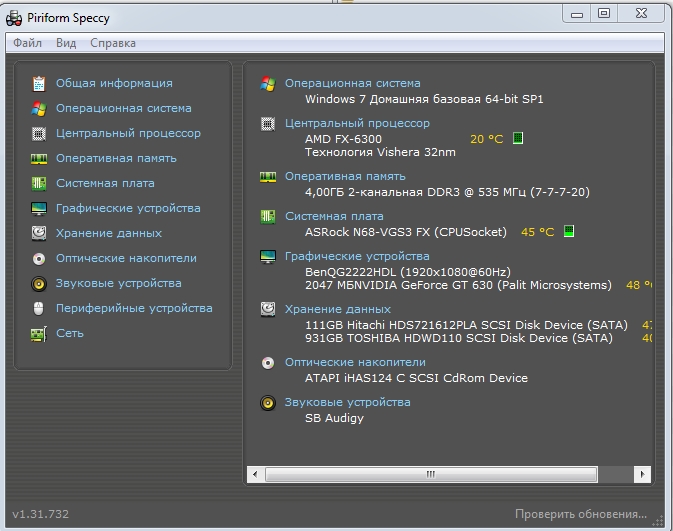Screen dimensions: 673x531
Task: Click the RAM icon in summary panel
Action: click(268, 177)
